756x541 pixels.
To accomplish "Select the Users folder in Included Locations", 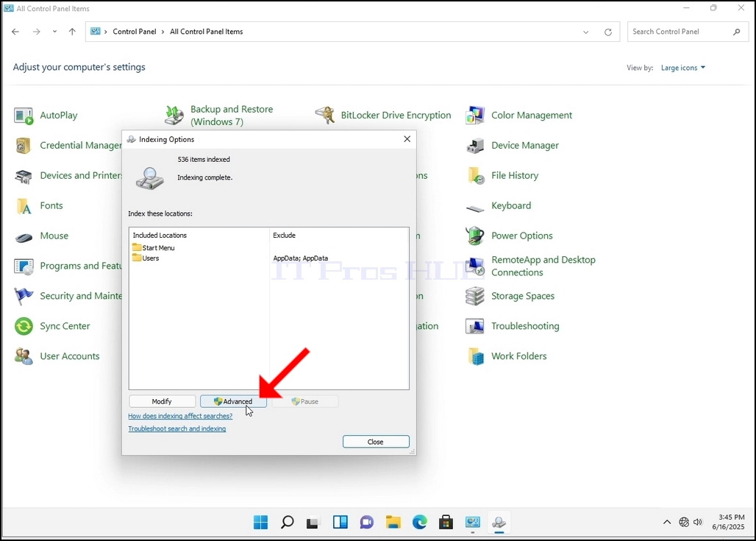I will [146, 258].
